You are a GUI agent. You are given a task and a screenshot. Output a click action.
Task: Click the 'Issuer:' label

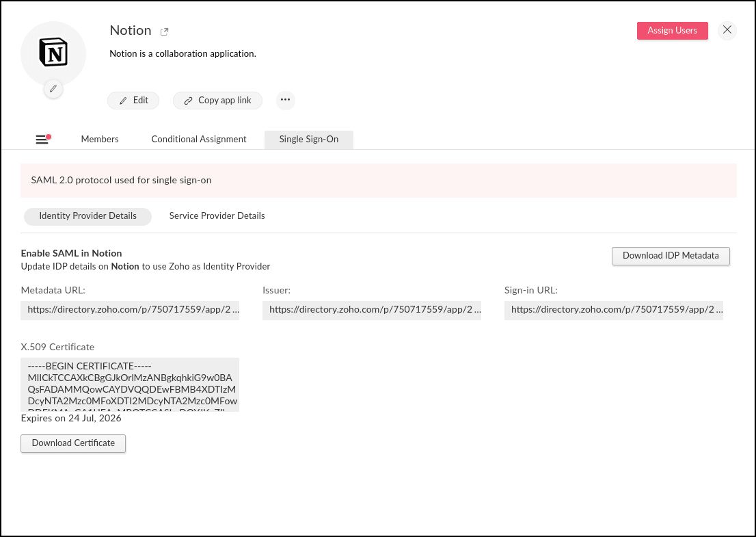(276, 291)
